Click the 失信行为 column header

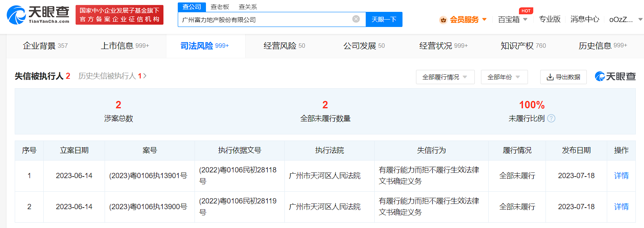(x=432, y=150)
